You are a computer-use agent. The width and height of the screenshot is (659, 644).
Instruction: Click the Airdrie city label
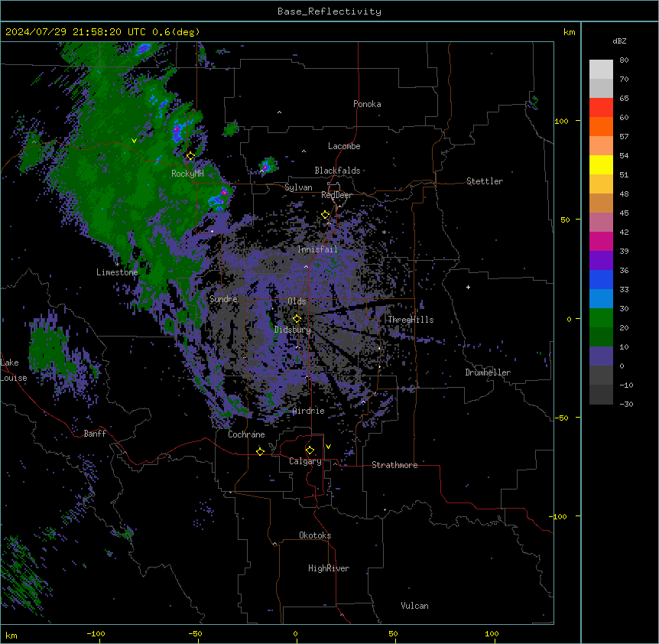309,411
